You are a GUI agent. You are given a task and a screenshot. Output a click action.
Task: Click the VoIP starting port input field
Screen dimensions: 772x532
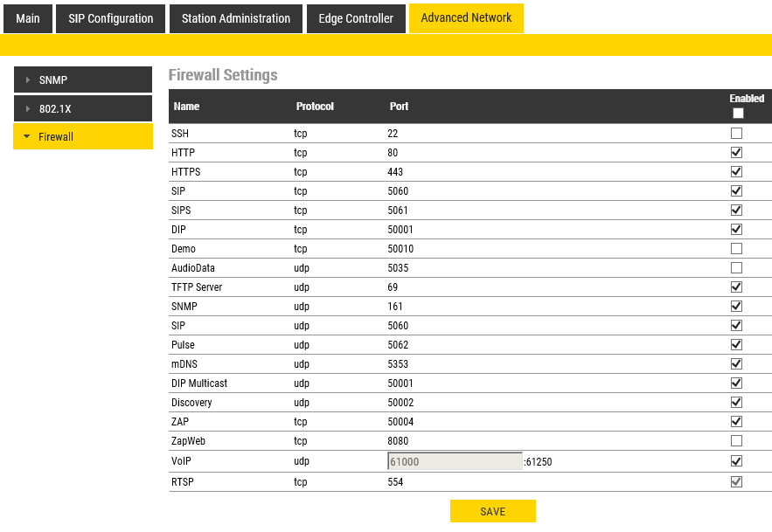[455, 461]
